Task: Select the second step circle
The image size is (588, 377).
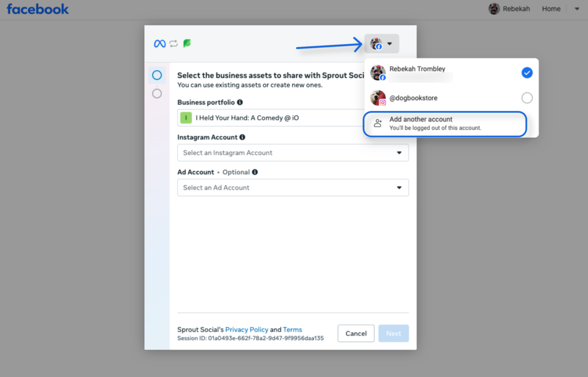Action: point(157,94)
